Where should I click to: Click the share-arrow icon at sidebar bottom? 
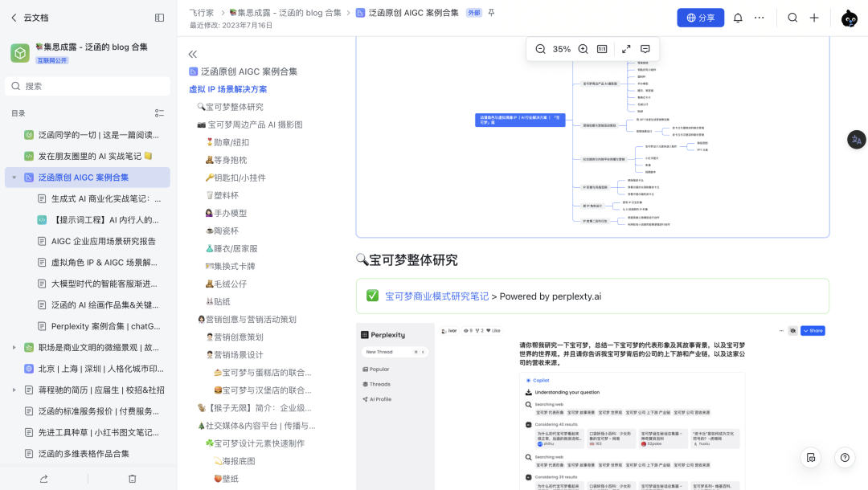pos(43,479)
